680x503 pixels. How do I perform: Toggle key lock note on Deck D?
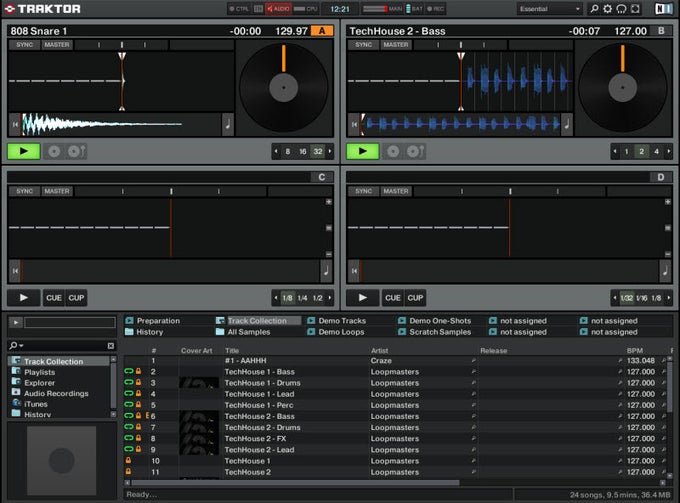pos(665,271)
